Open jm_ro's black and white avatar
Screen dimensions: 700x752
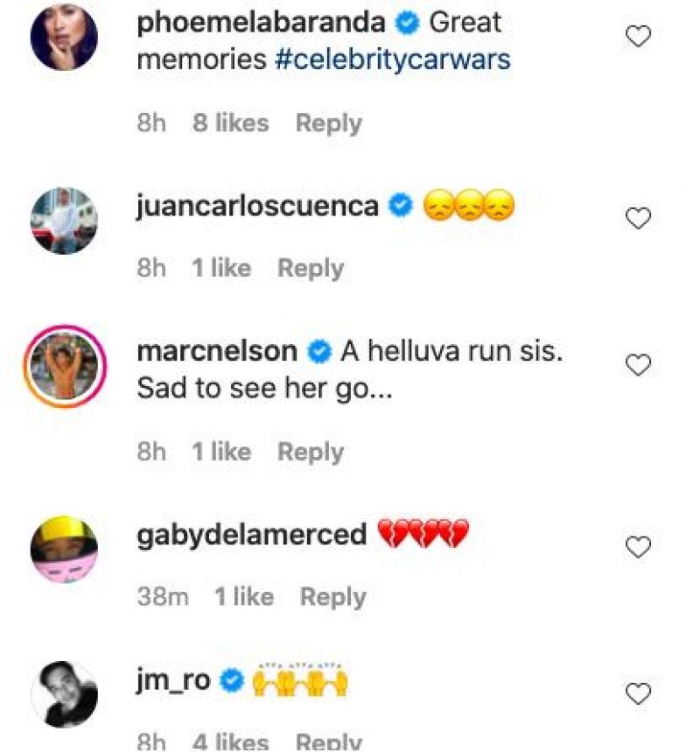coord(64,694)
